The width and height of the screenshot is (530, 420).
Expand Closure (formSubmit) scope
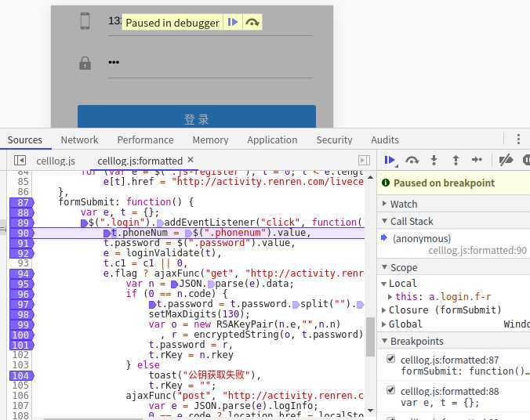tap(384, 310)
